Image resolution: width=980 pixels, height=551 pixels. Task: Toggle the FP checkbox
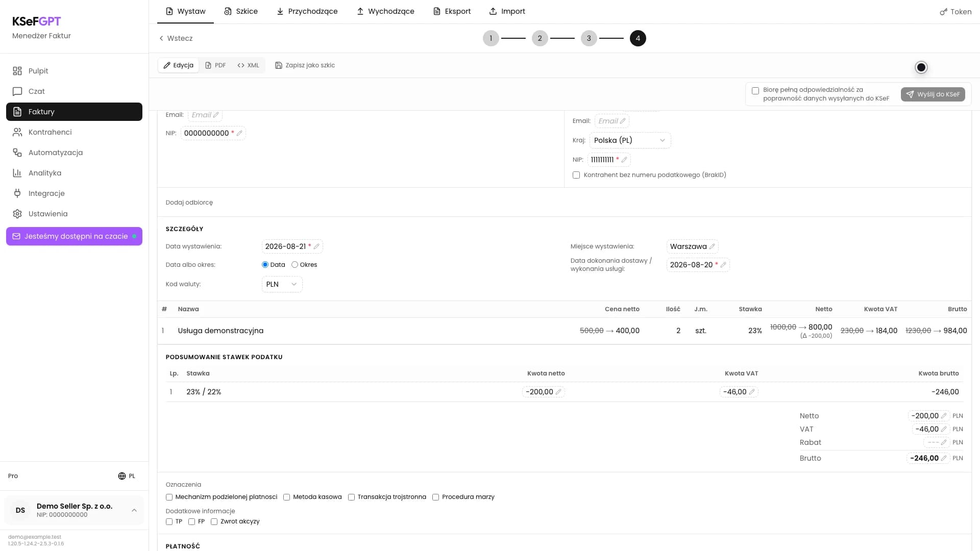tap(191, 521)
